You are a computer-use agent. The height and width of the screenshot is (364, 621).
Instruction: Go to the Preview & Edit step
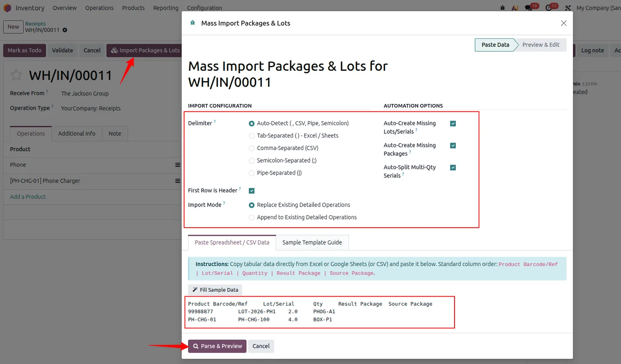click(x=541, y=45)
